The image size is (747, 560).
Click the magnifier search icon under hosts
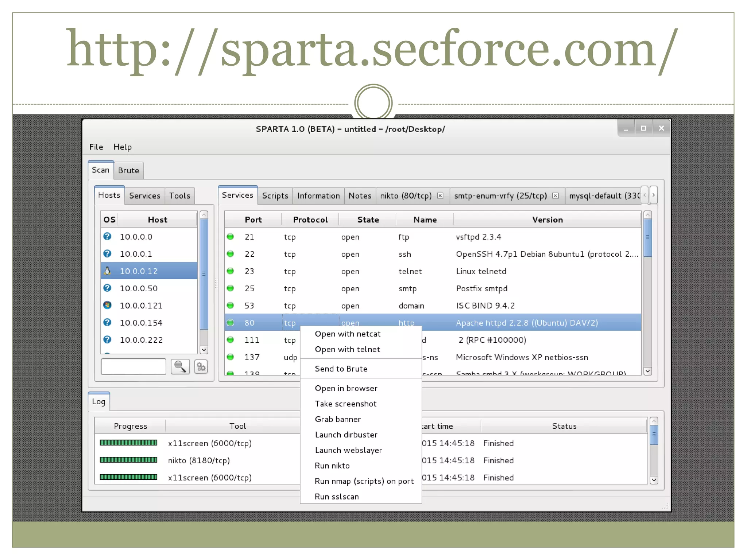180,366
